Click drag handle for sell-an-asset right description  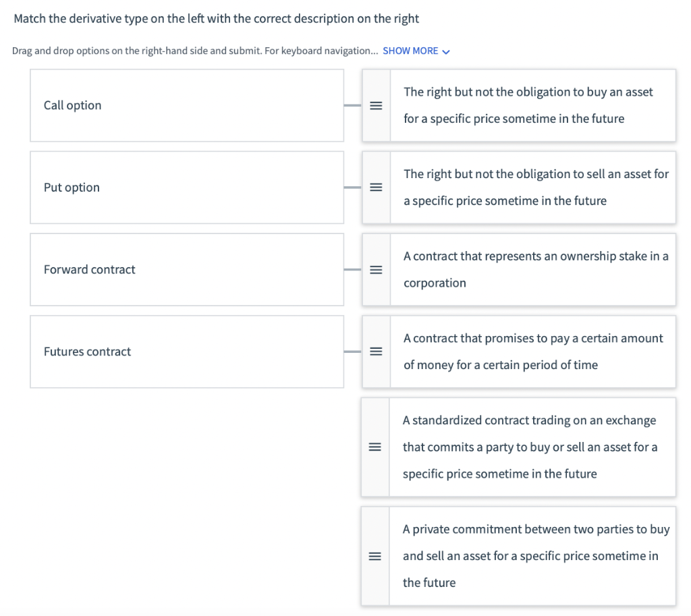[x=376, y=188]
